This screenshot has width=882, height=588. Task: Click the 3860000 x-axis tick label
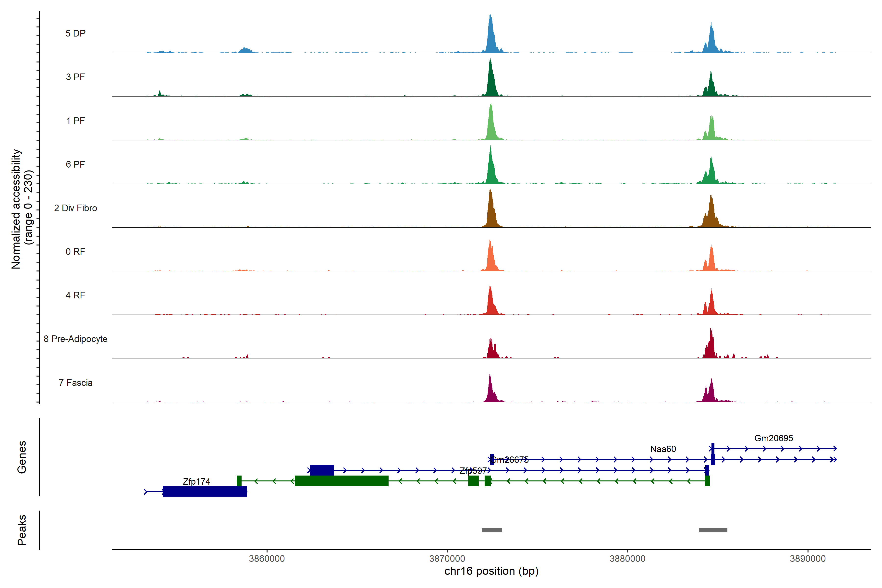[x=267, y=559]
